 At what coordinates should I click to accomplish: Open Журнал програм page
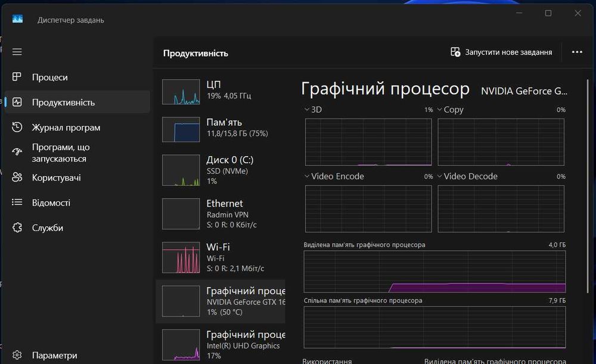pyautogui.click(x=77, y=127)
